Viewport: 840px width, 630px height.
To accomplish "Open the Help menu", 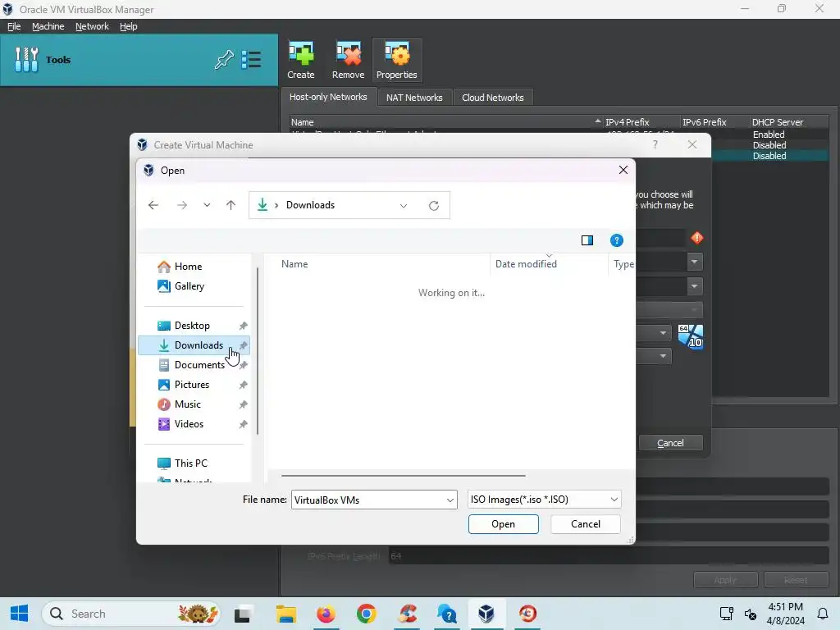I will click(x=128, y=26).
